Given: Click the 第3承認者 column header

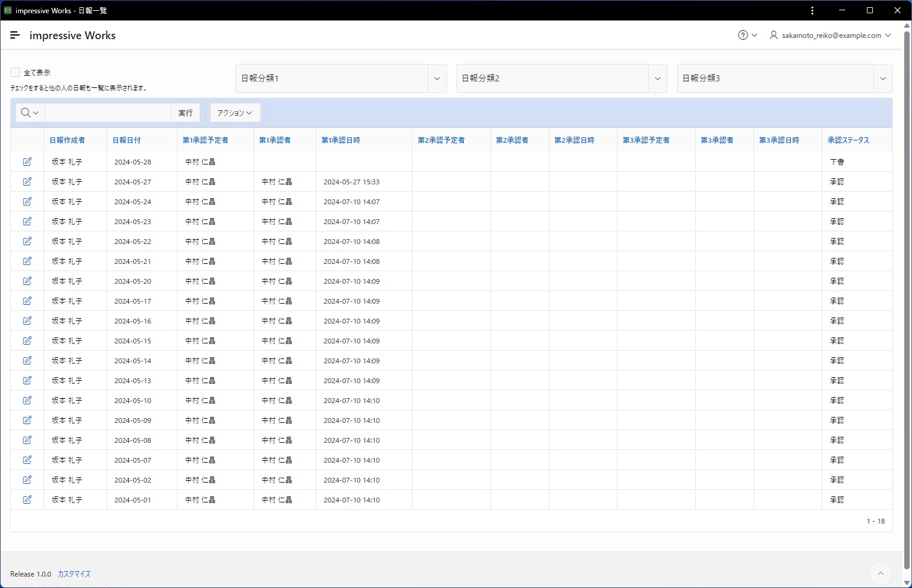Looking at the screenshot, I should coord(717,140).
